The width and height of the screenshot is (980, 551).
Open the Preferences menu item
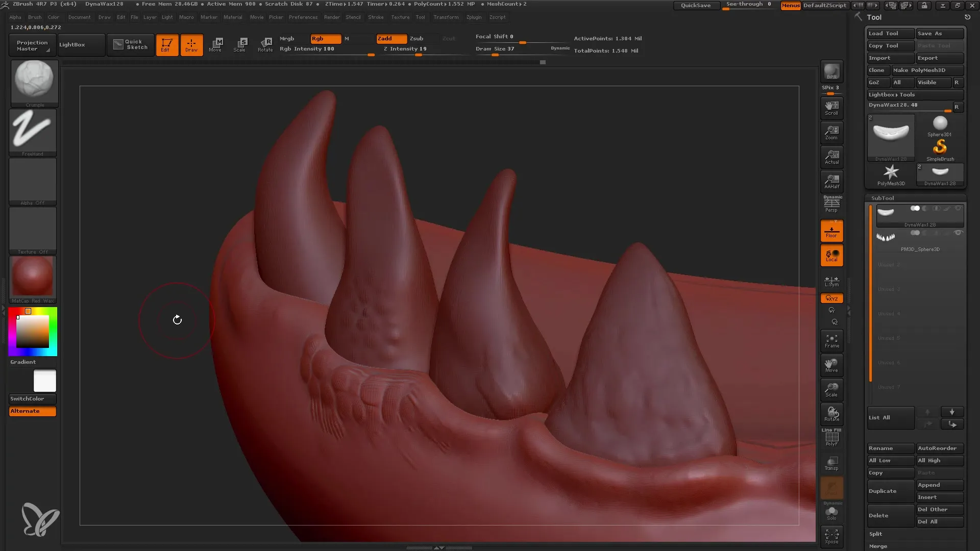(303, 17)
